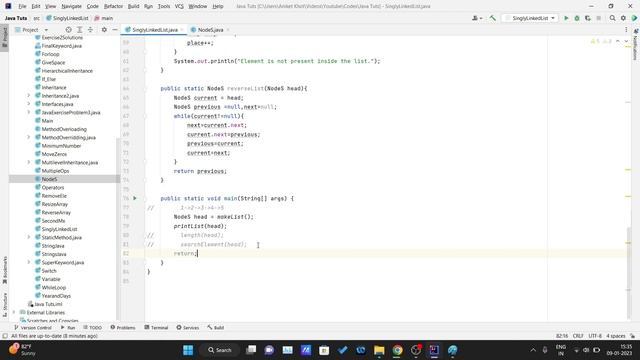The height and width of the screenshot is (360, 640).
Task: Run SinglyLinkedList with the green Run button
Action: [x=566, y=18]
